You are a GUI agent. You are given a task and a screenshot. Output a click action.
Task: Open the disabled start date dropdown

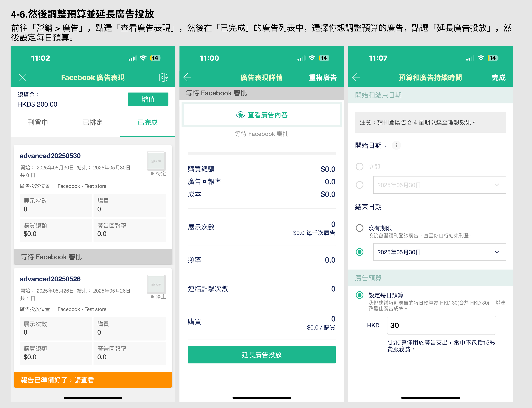tap(439, 185)
